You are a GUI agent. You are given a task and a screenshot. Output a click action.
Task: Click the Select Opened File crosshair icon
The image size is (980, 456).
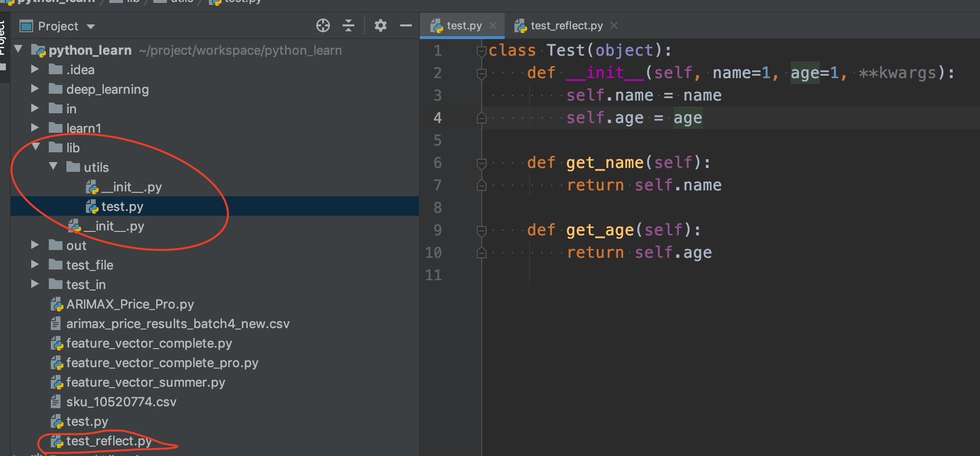pyautogui.click(x=323, y=25)
